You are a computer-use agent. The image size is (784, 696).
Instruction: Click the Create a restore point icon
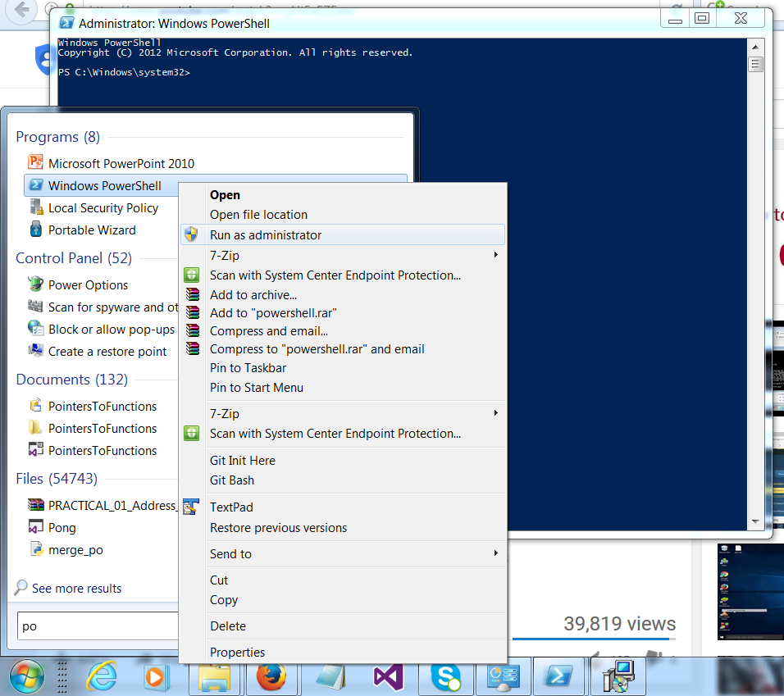coord(36,350)
